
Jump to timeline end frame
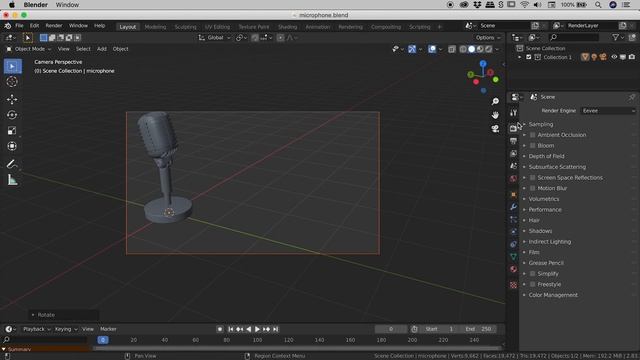coord(276,329)
